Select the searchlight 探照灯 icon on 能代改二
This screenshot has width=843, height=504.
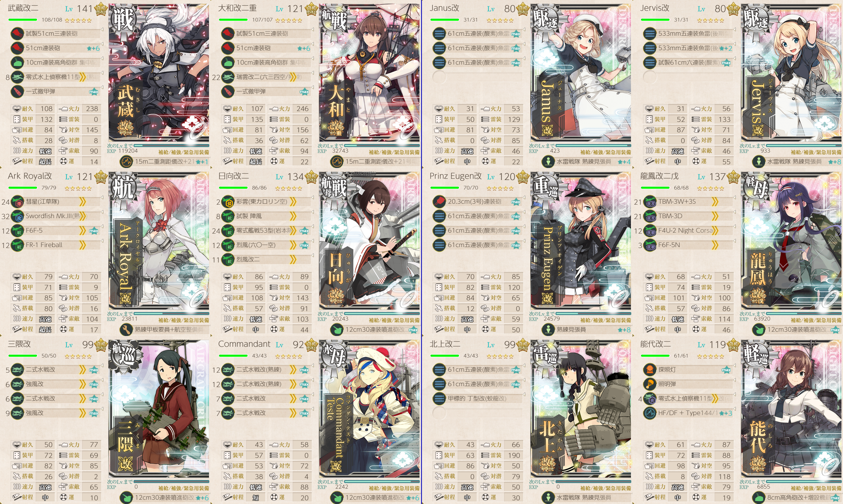pos(649,370)
